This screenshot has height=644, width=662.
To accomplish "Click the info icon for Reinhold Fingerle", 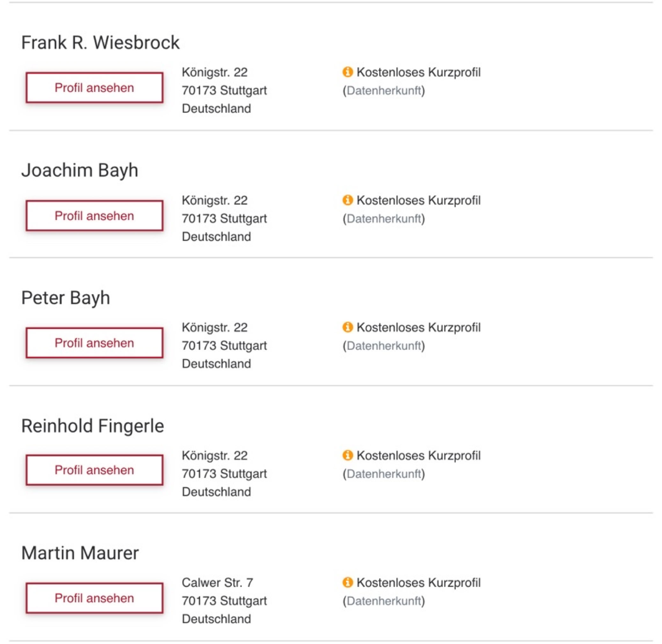I will (347, 455).
